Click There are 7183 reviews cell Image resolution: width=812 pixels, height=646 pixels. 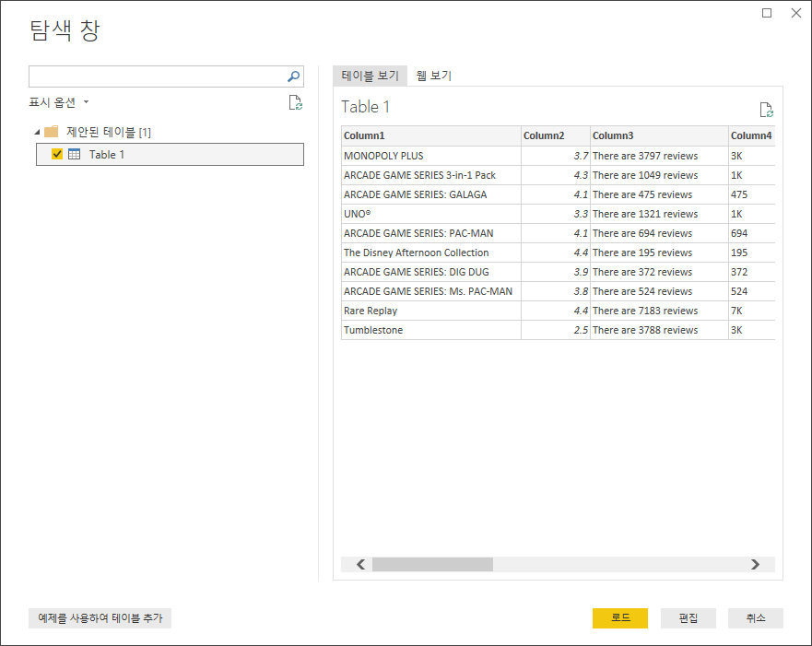pos(659,311)
